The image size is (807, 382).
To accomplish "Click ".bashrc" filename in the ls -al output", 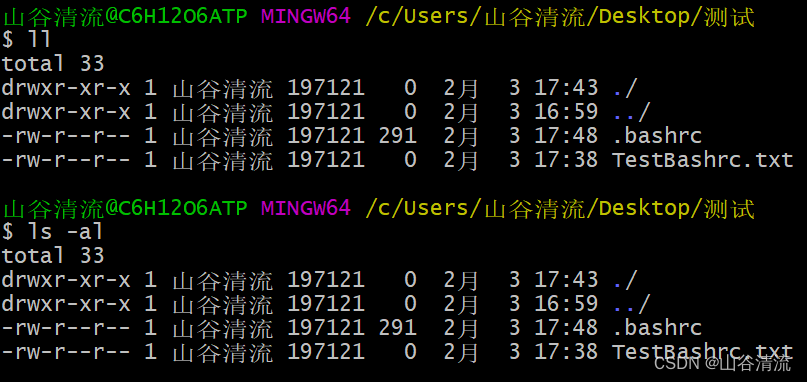I will [x=657, y=328].
